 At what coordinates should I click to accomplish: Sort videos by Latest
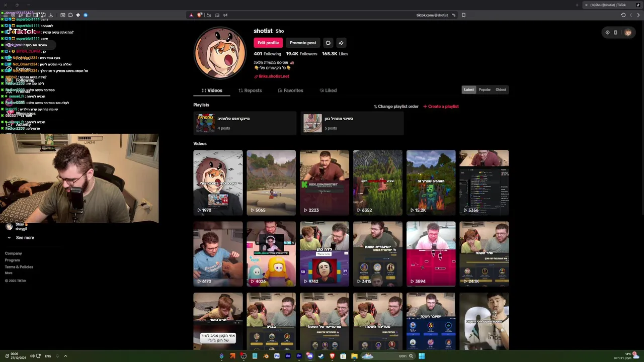click(469, 89)
